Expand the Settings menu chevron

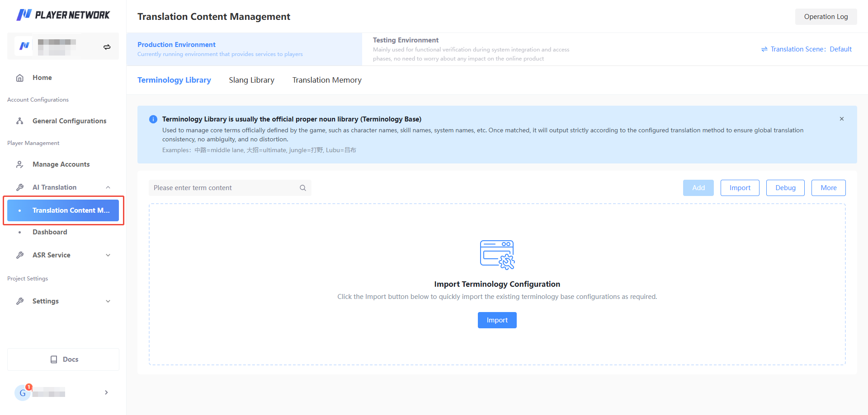coord(108,301)
